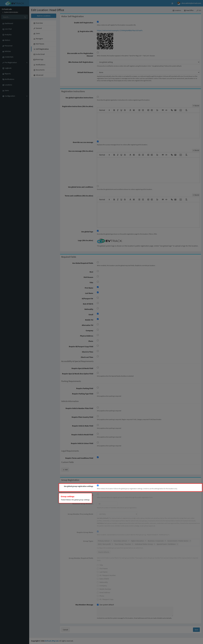
Task: Open Normal heading dropdown in Registration Instructions editor
Action: [104, 110]
